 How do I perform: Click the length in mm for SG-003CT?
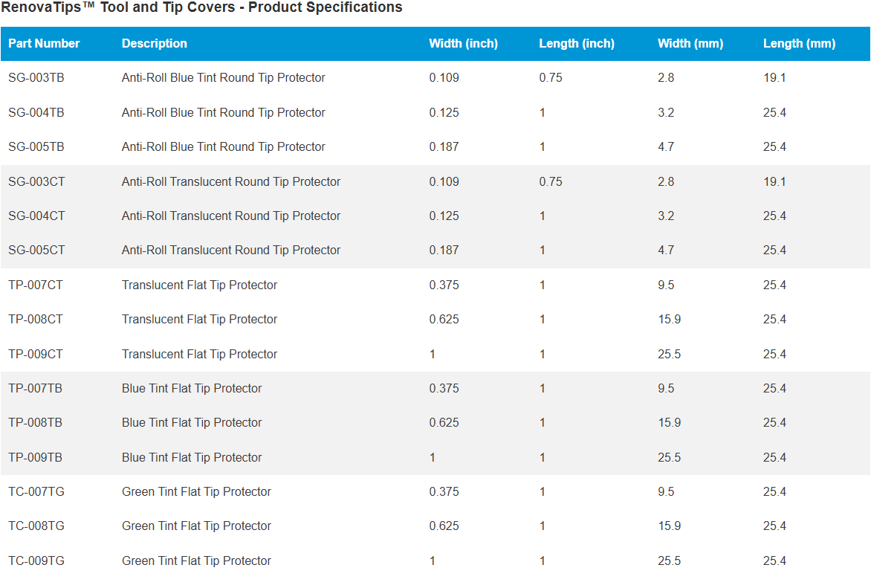774,182
